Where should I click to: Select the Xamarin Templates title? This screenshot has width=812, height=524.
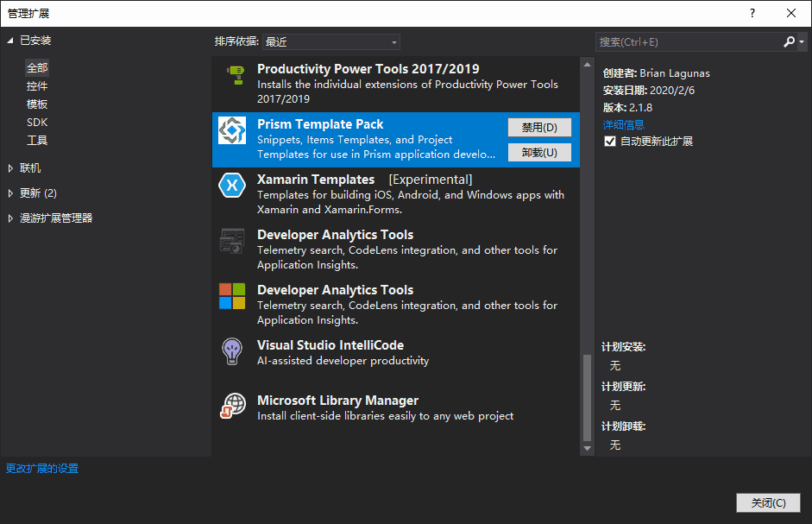pyautogui.click(x=316, y=180)
